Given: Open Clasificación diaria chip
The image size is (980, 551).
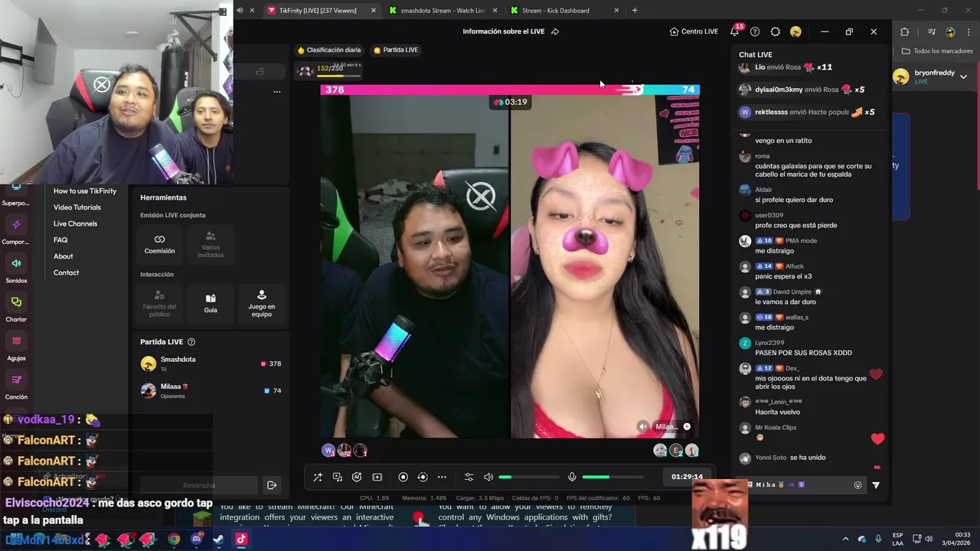Looking at the screenshot, I should click(329, 50).
